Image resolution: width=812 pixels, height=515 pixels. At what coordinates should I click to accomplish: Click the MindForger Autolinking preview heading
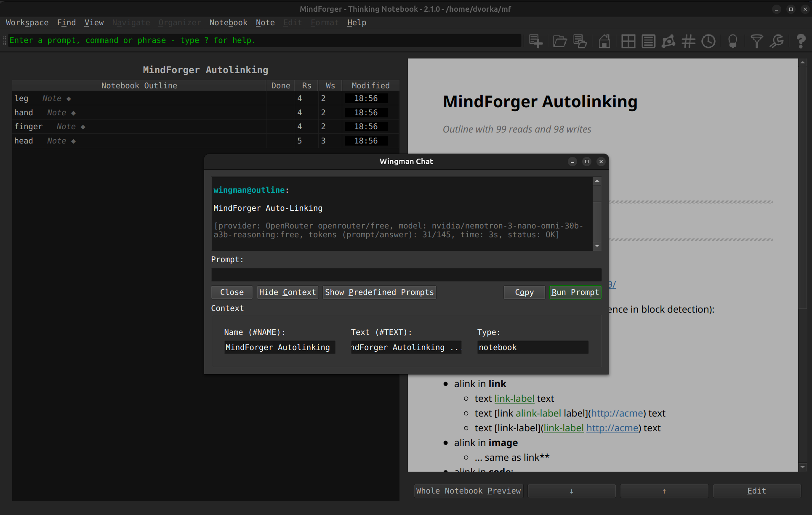[x=540, y=102]
